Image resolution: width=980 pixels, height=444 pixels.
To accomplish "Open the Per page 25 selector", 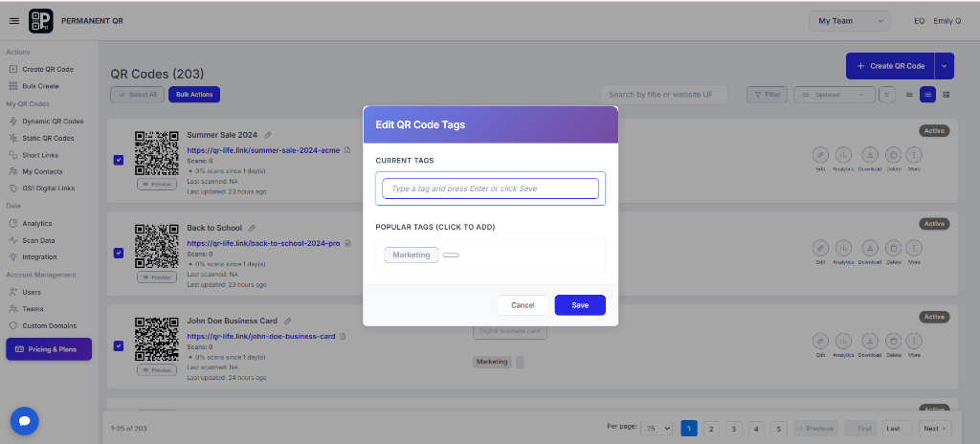I will click(x=657, y=429).
